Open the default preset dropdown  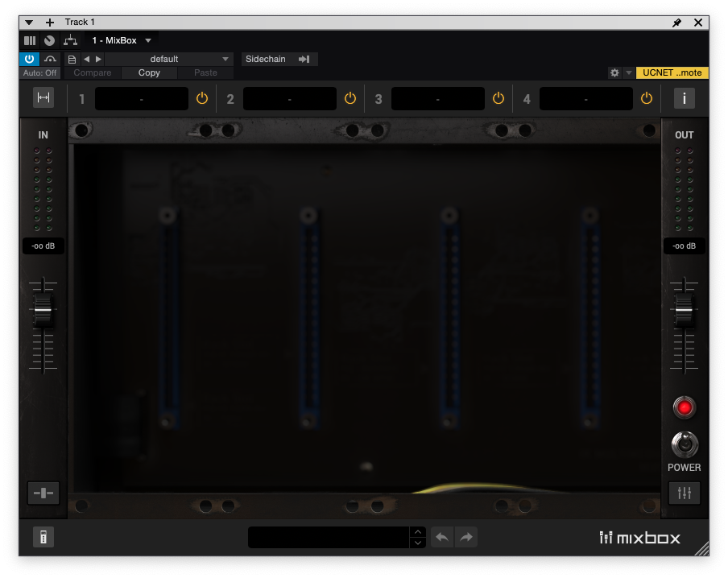(x=169, y=59)
